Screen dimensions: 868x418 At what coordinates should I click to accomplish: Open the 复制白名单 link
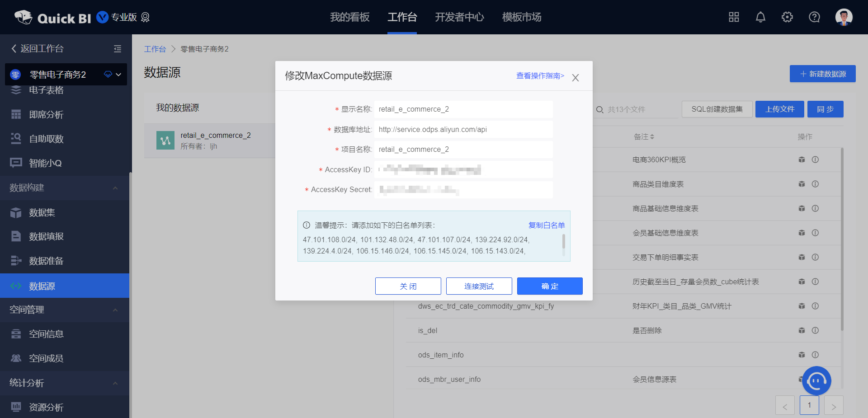click(x=546, y=225)
